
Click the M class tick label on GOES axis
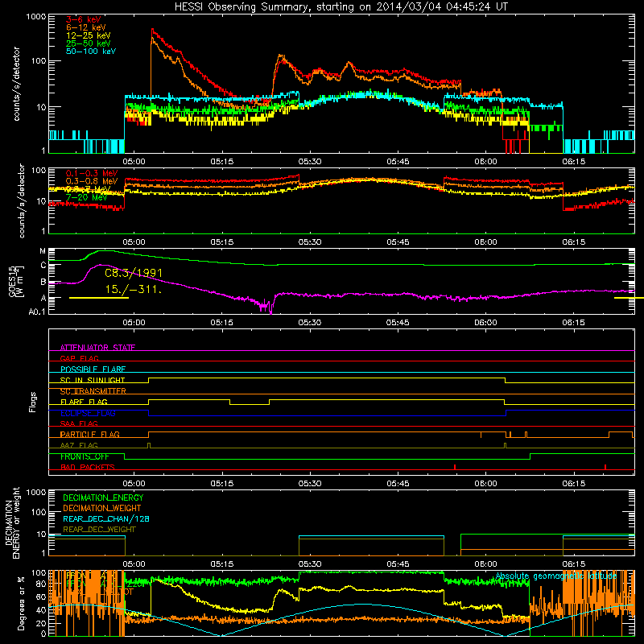(x=43, y=251)
